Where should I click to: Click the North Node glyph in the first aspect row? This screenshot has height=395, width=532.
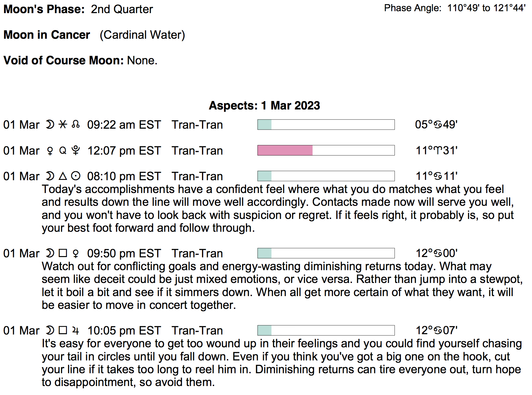point(76,125)
